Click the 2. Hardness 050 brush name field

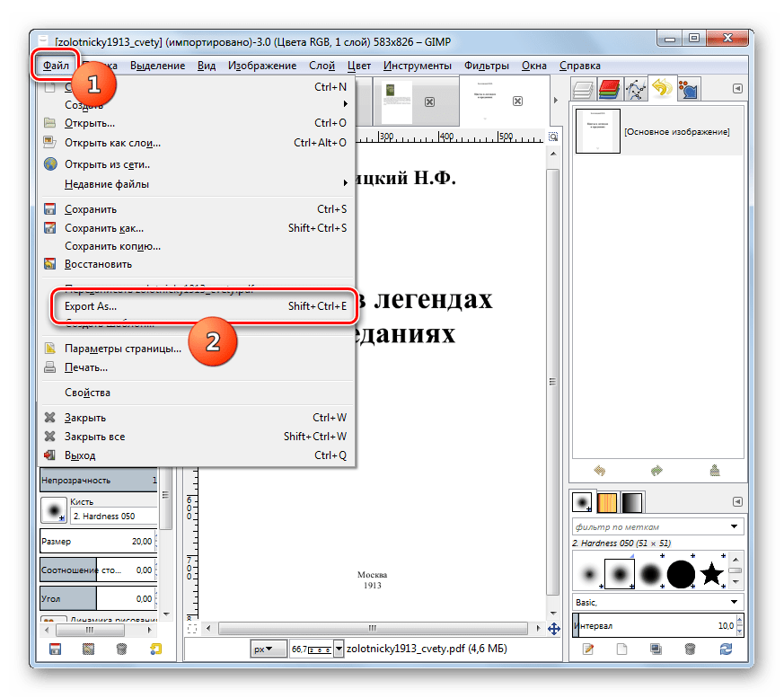114,516
